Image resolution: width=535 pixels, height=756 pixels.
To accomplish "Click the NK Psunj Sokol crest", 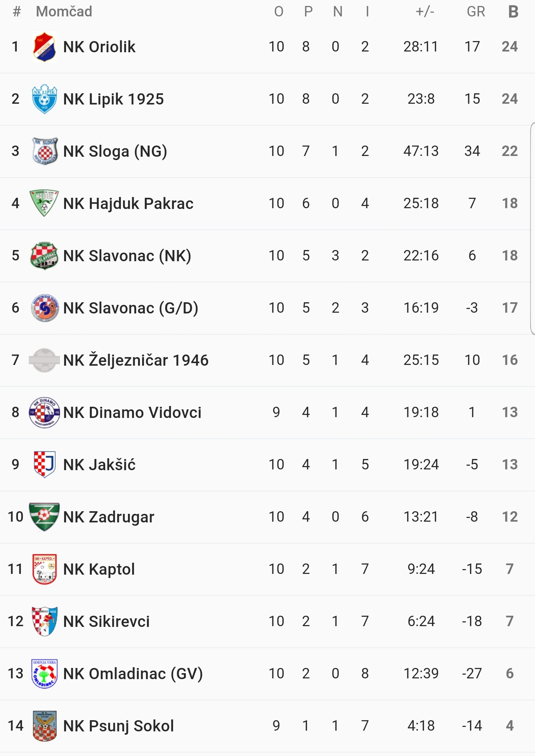I will pos(44,726).
